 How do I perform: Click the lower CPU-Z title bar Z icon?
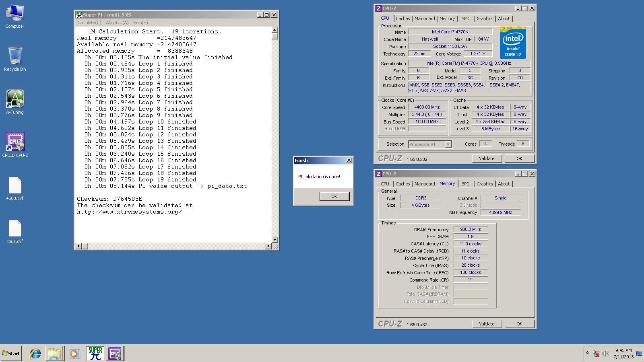click(378, 174)
